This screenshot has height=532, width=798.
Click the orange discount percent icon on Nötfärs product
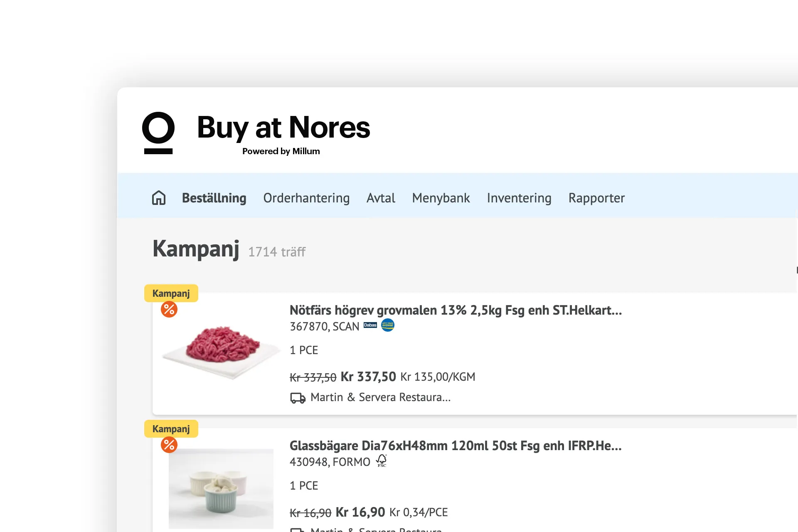[169, 310]
